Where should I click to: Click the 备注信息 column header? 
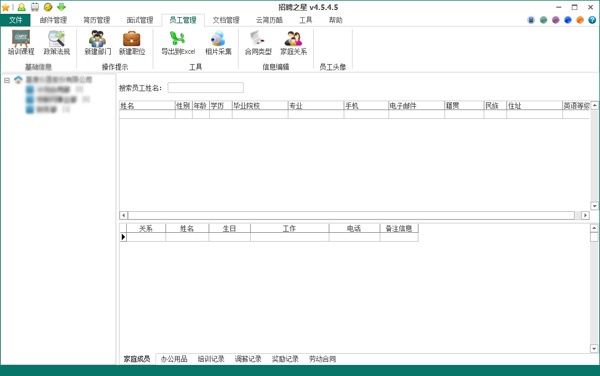(x=399, y=228)
